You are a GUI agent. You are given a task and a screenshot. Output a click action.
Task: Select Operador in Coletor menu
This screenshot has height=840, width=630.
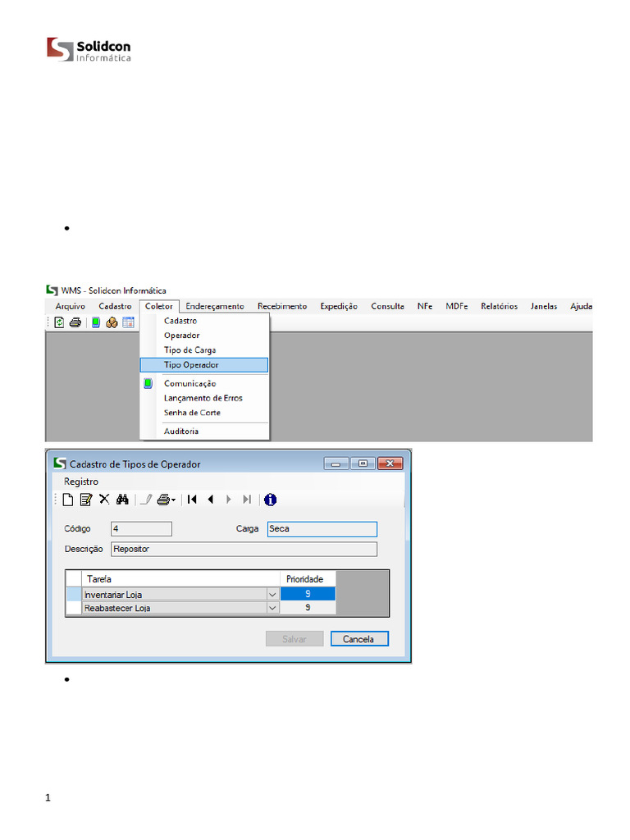[204, 336]
